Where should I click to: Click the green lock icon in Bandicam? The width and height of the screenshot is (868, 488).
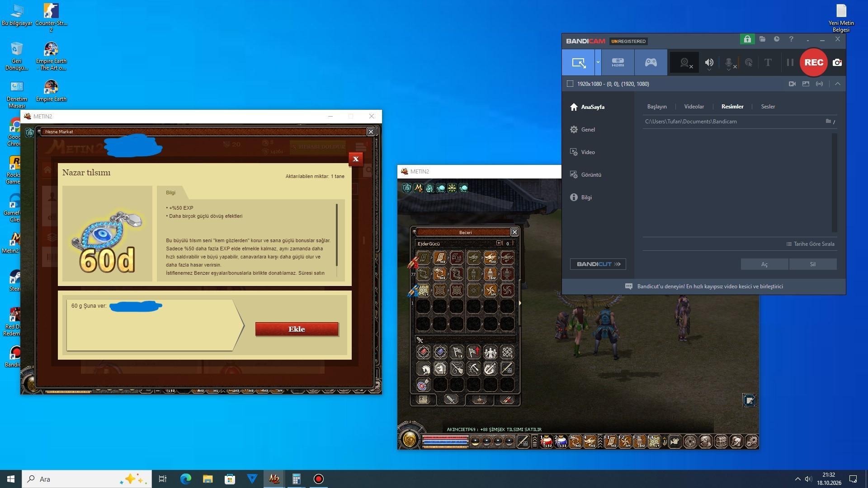[747, 39]
